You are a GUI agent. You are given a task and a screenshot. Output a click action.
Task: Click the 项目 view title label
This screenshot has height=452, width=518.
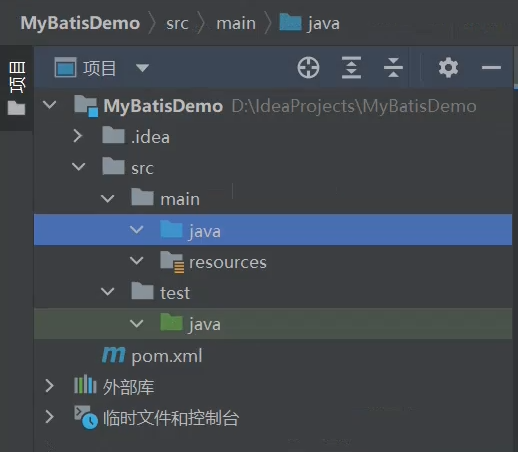point(100,68)
